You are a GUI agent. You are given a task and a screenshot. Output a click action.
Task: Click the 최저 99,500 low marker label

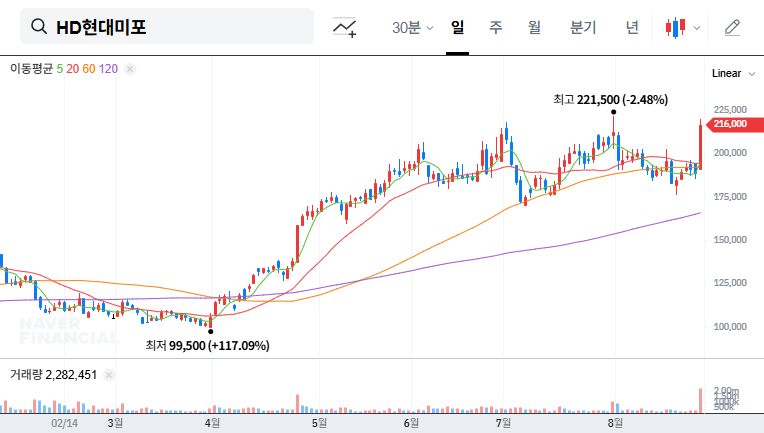click(x=208, y=346)
